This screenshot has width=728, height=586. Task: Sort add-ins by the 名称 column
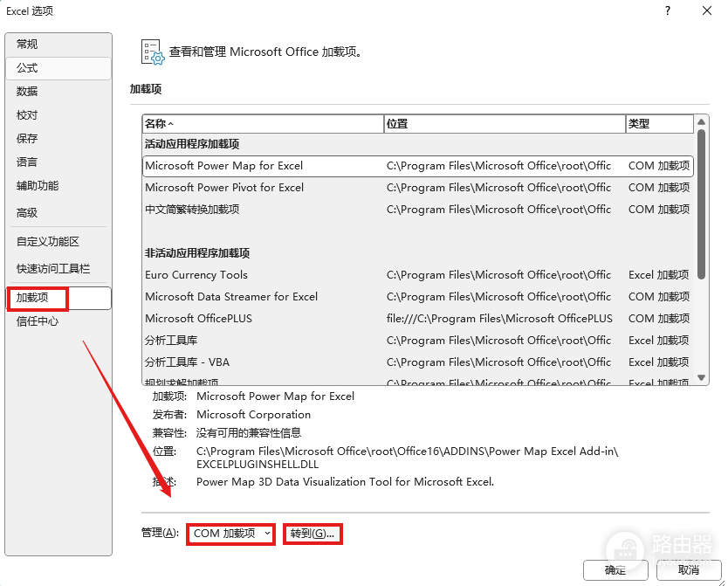[x=263, y=124]
